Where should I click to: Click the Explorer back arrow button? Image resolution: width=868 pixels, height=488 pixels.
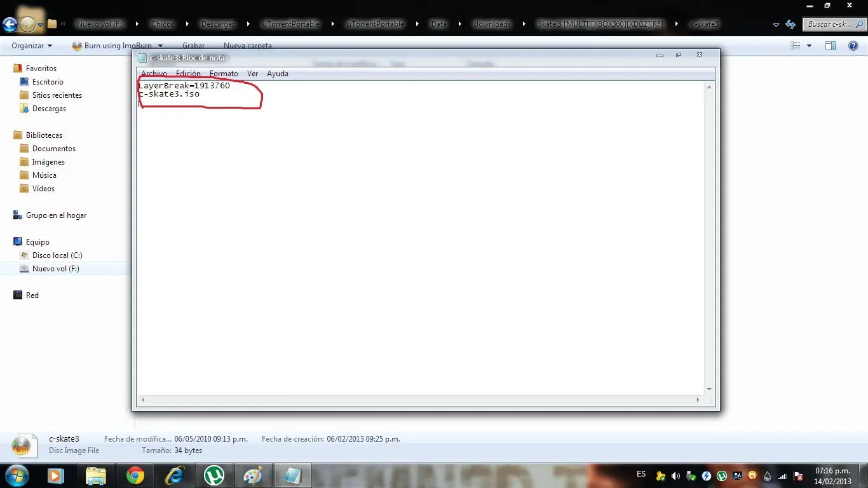[10, 24]
